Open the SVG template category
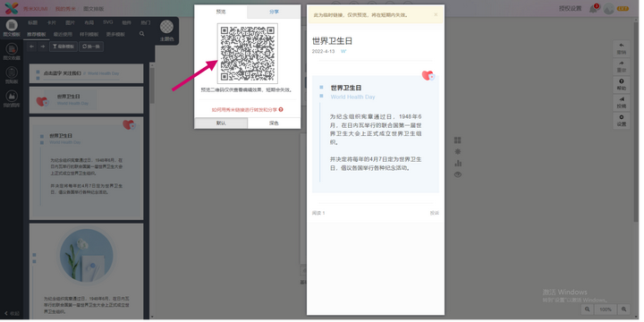 (108, 22)
